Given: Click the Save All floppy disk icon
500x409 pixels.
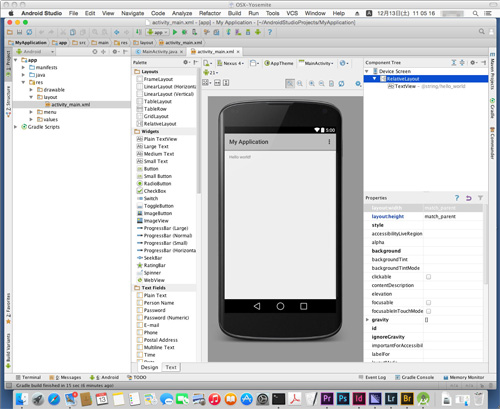Looking at the screenshot, I should pos(20,32).
